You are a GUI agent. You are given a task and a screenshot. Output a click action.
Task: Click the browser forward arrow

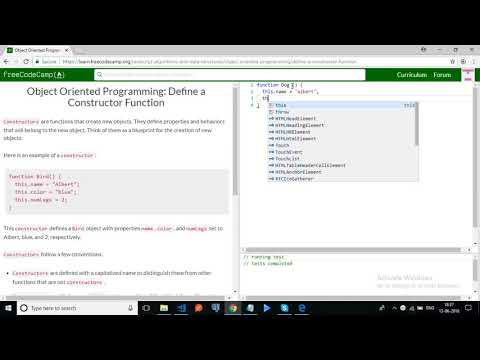15,62
